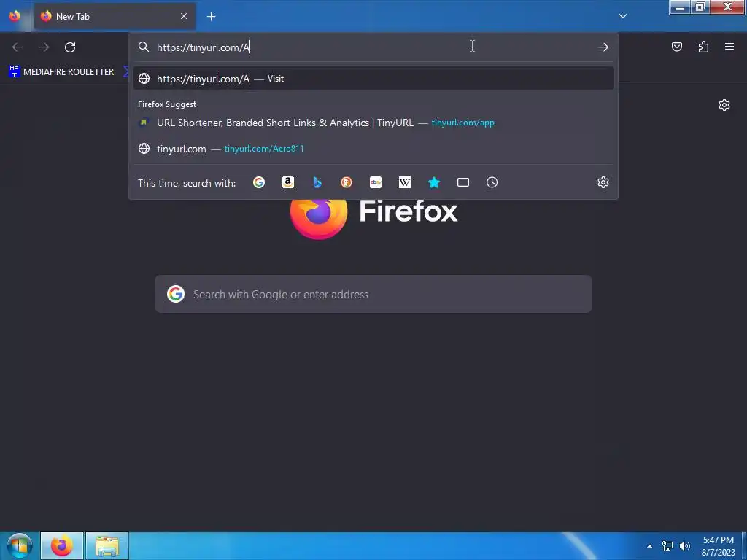747x560 pixels.
Task: Go back one page
Action: [18, 47]
